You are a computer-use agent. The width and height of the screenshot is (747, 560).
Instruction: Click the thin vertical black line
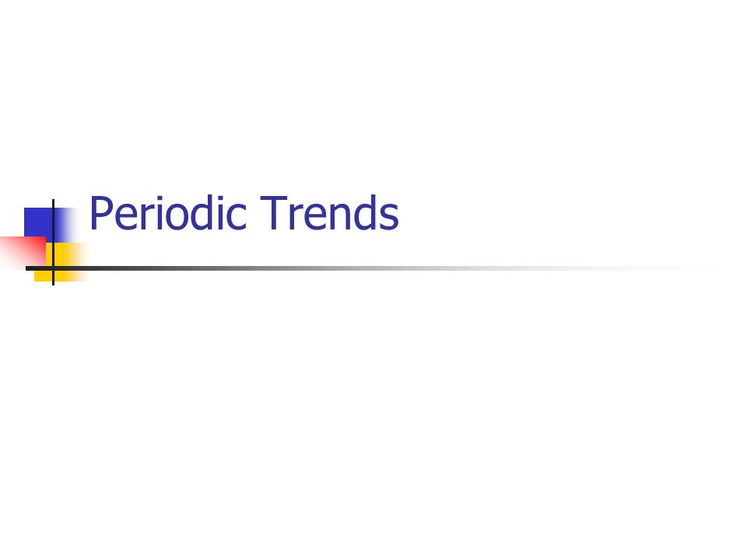(53, 242)
